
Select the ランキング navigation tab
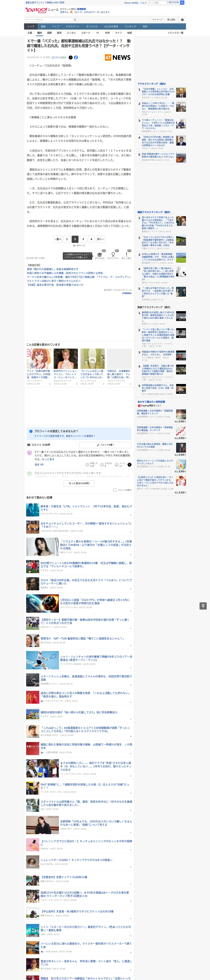[x=130, y=27]
